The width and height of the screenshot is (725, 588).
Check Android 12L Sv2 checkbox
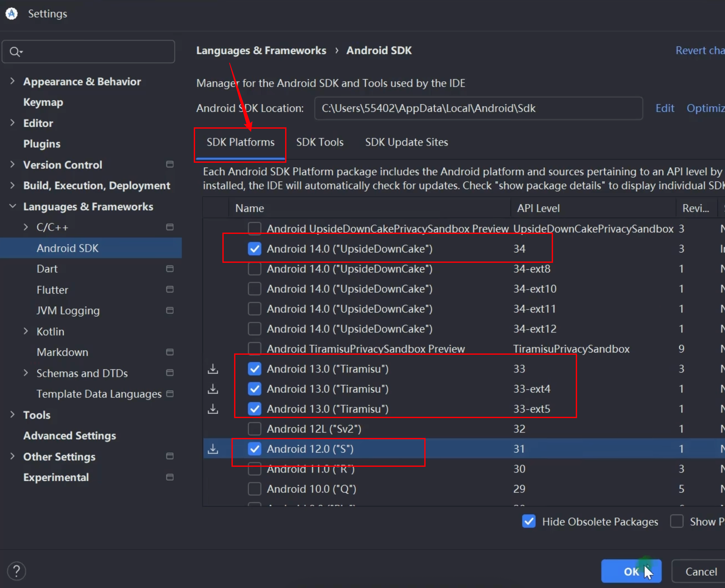pyautogui.click(x=255, y=429)
